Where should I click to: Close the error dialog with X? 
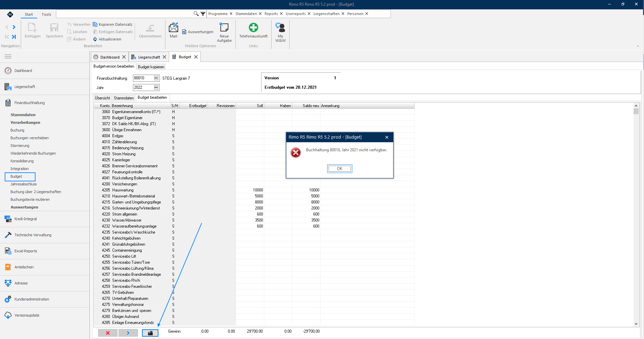point(387,137)
